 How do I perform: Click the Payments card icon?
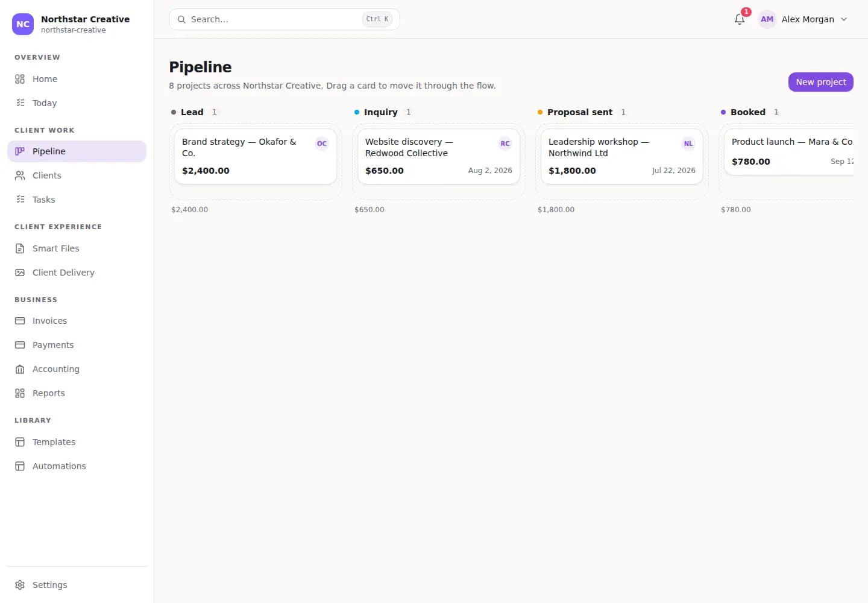tap(20, 345)
